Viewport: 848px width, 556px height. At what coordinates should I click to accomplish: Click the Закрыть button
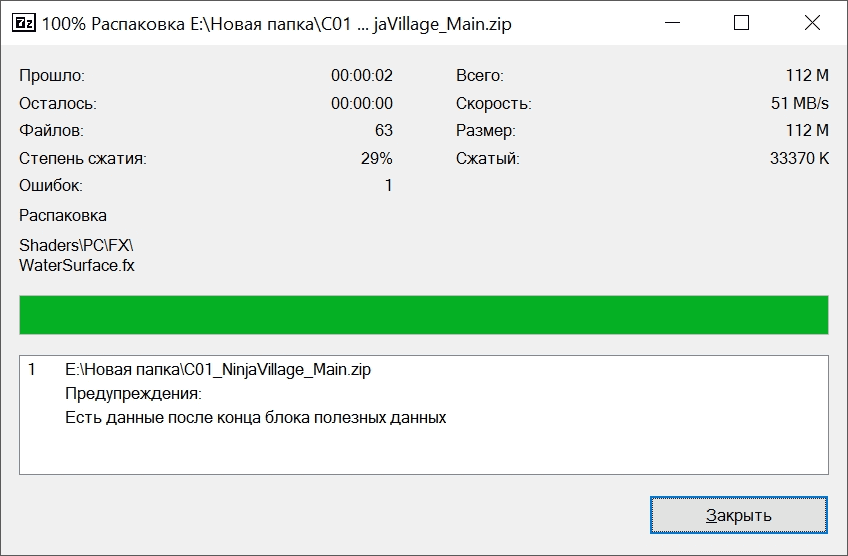[739, 515]
